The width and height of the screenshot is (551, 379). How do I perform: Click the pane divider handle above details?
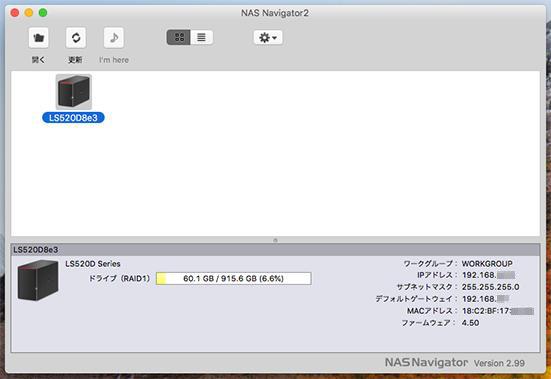[275, 240]
